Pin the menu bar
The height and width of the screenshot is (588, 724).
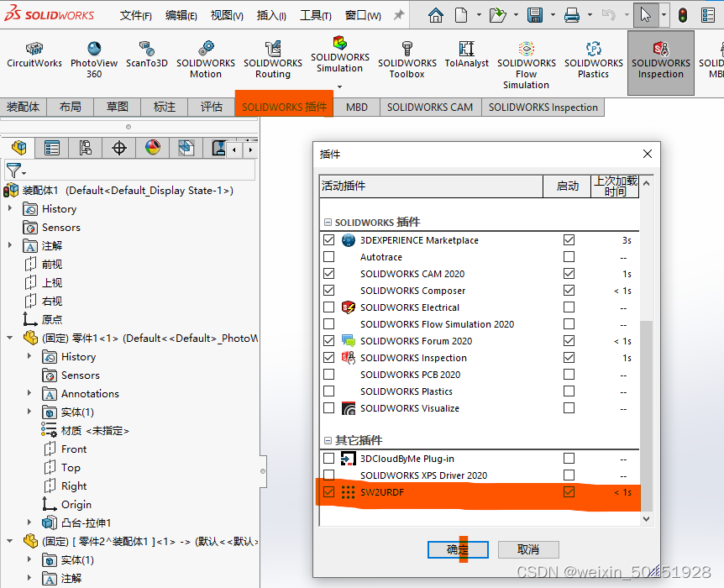pos(398,15)
